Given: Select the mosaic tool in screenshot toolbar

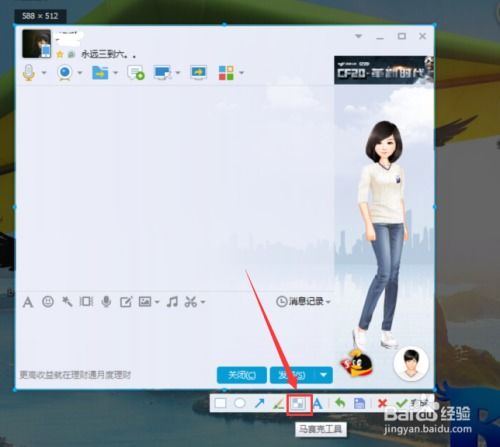Looking at the screenshot, I should point(299,404).
